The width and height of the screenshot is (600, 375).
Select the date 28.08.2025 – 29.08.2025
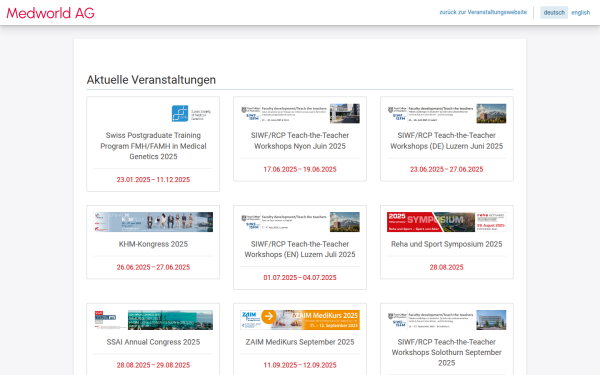click(x=153, y=365)
